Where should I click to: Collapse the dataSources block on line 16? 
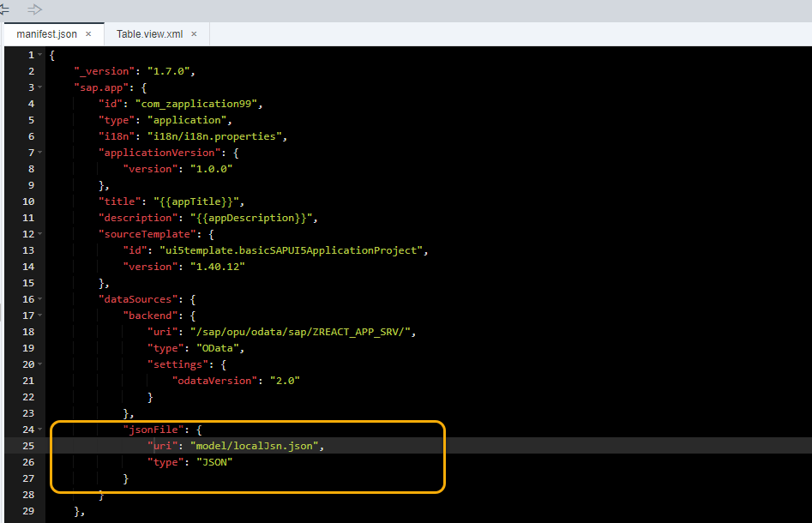pos(40,298)
